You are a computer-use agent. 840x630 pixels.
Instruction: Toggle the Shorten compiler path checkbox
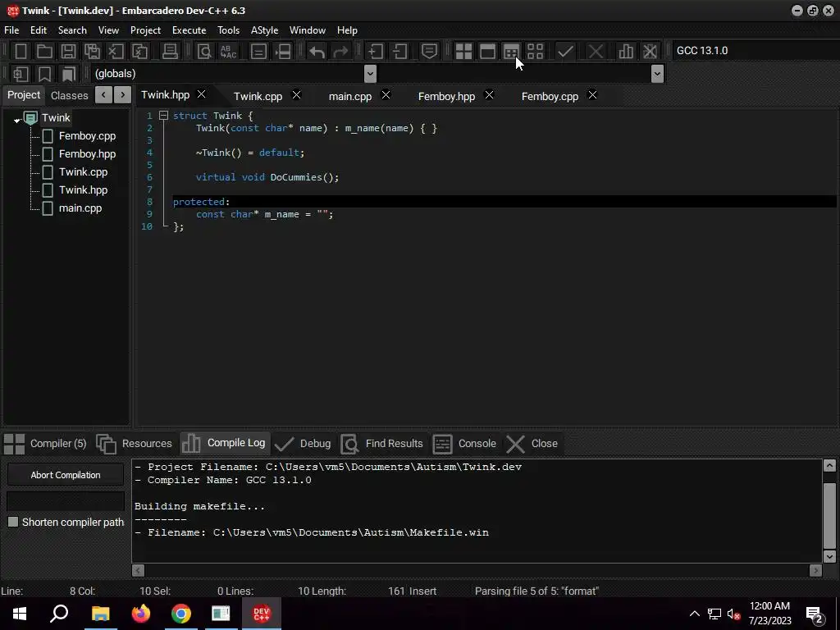click(x=13, y=522)
